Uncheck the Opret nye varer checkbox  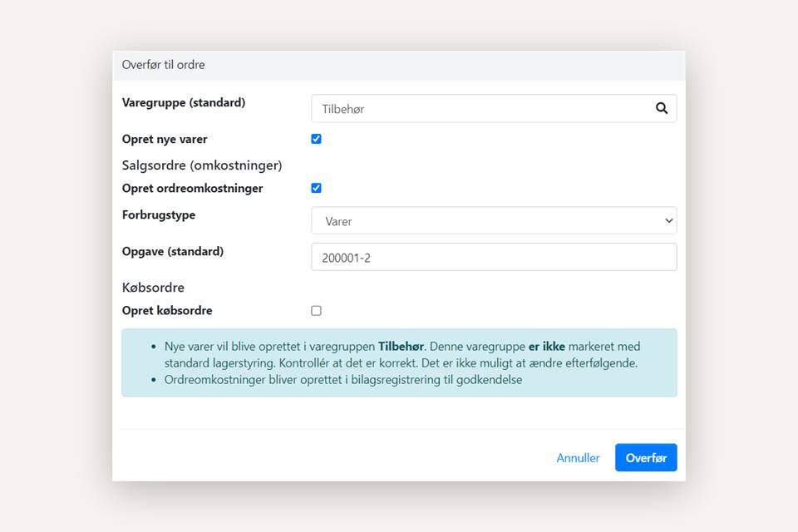point(316,139)
